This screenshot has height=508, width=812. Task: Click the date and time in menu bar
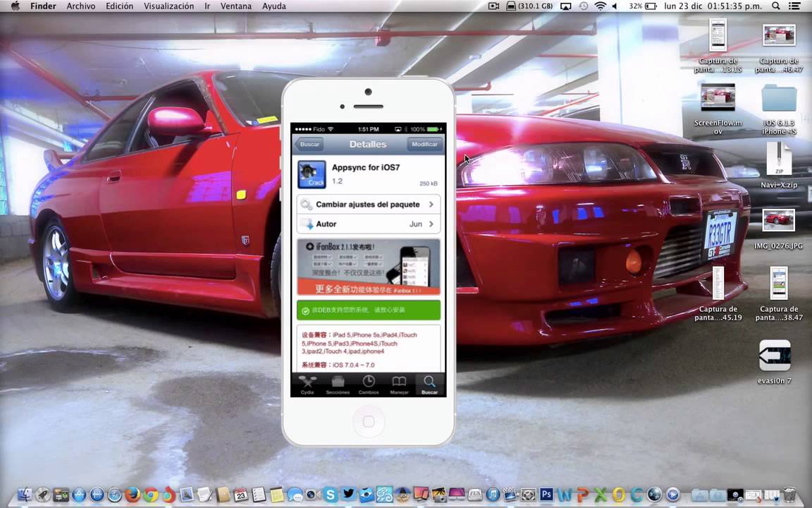(713, 6)
